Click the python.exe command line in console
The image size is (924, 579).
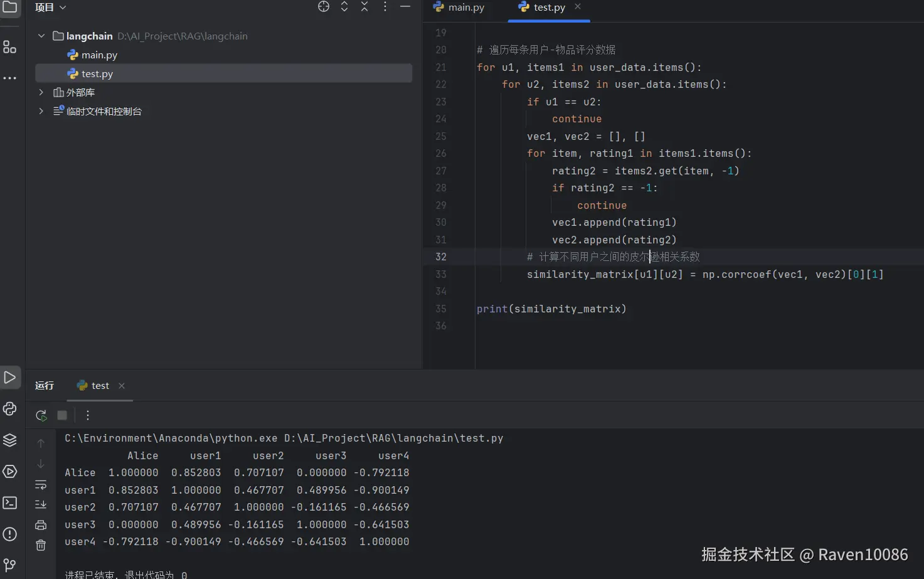tap(284, 438)
